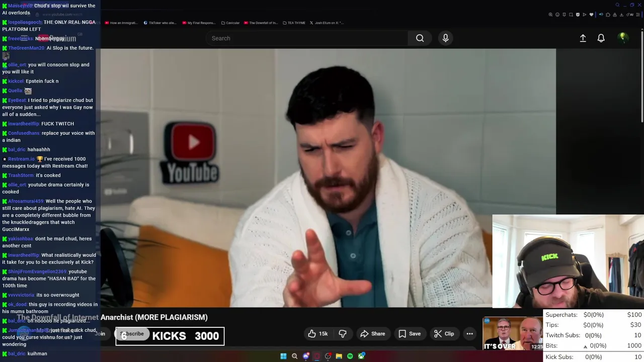
Task: Click chat username 'inwardheelflip' above 'FUCK TWITCH'
Action: pyautogui.click(x=24, y=124)
